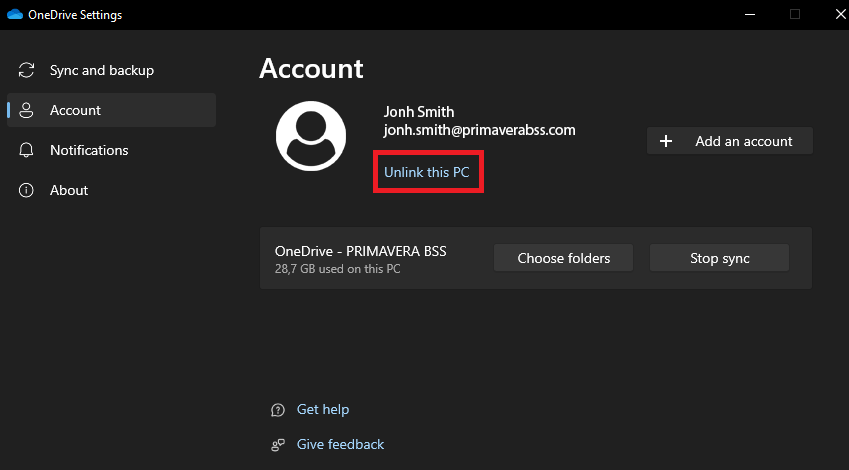This screenshot has width=849, height=470.
Task: Click the Stop sync button
Action: [720, 258]
